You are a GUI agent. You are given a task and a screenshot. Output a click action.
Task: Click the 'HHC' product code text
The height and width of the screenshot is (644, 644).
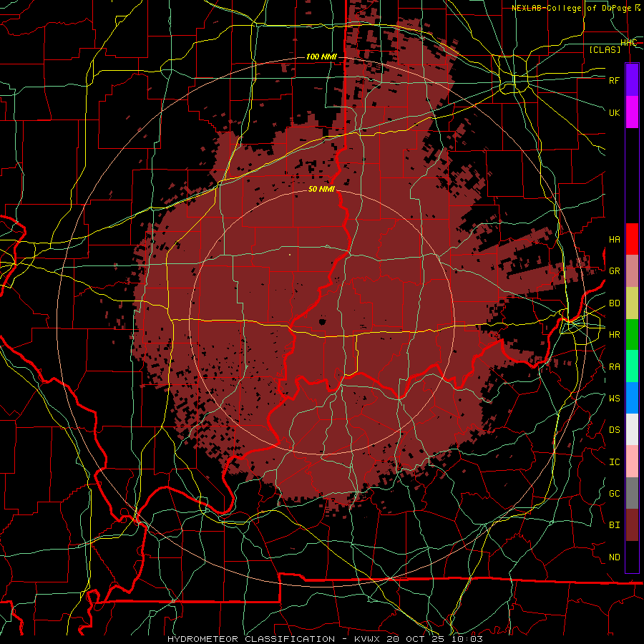pyautogui.click(x=628, y=43)
